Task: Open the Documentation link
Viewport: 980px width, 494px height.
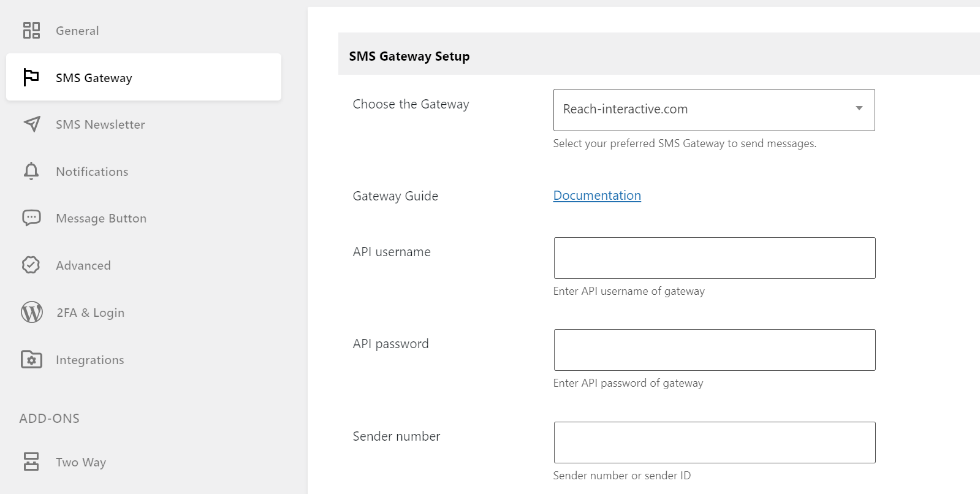Action: coord(597,196)
